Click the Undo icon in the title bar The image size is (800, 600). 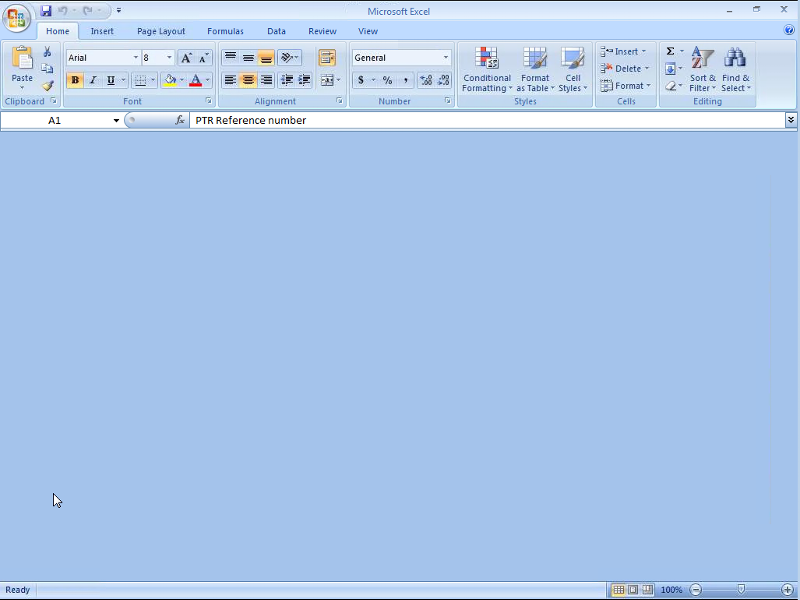tap(63, 10)
